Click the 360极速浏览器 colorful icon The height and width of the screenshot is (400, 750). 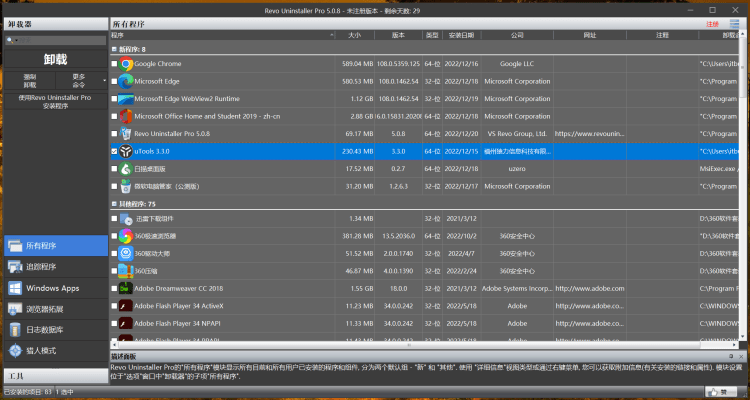(x=126, y=236)
